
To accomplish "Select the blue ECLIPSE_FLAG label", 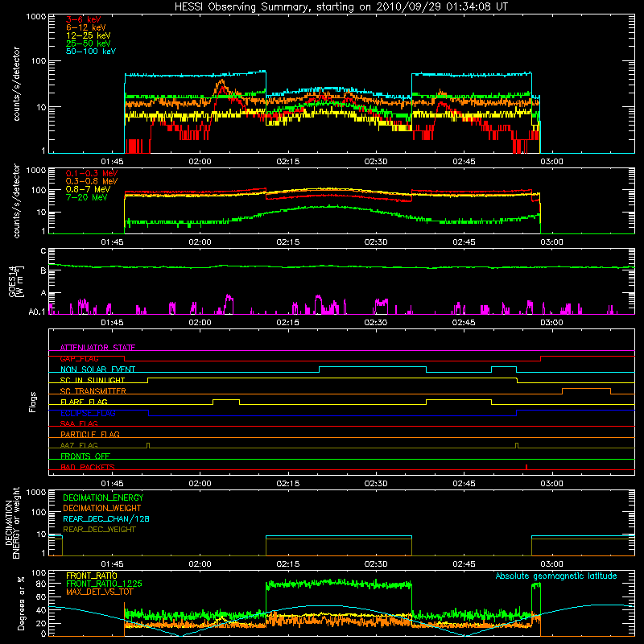I will (x=88, y=413).
